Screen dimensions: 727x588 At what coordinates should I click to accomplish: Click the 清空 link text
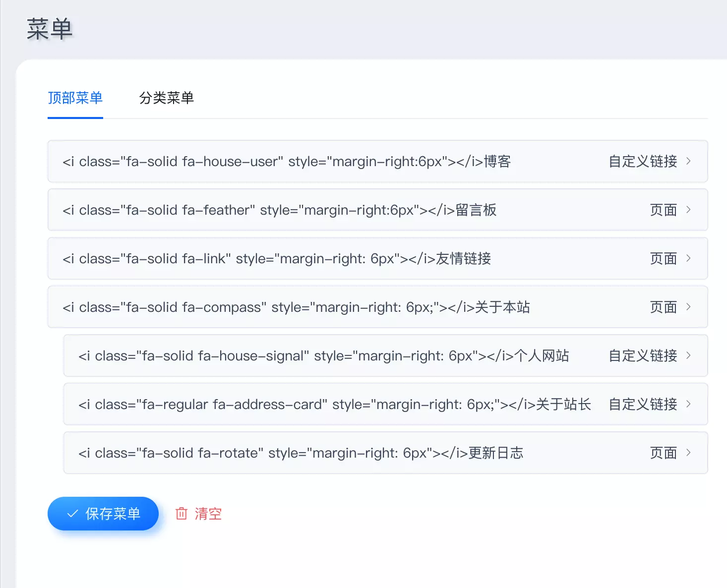point(208,514)
